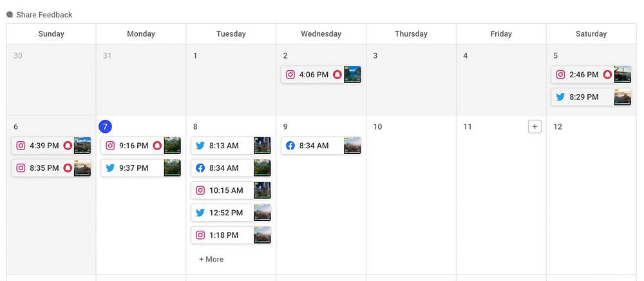Open the 12:52 PM Twitter post thumbnail
Screen dimensions: 644x281
[x=263, y=213]
